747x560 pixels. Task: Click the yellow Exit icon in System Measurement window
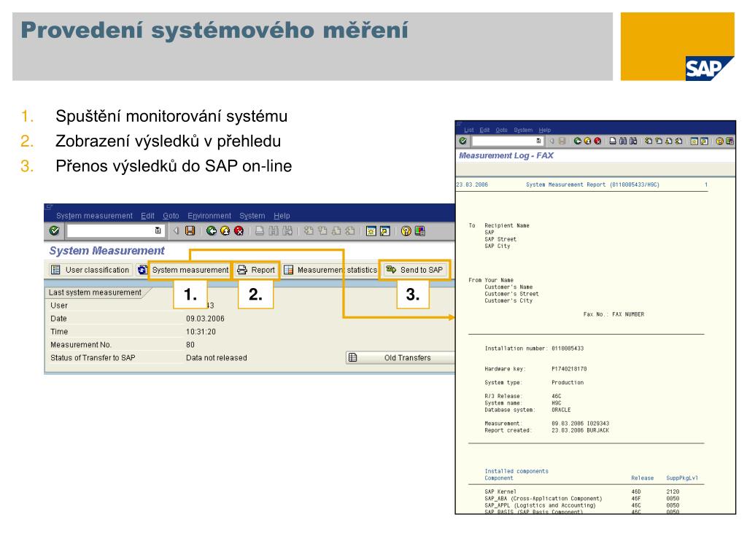tap(225, 231)
